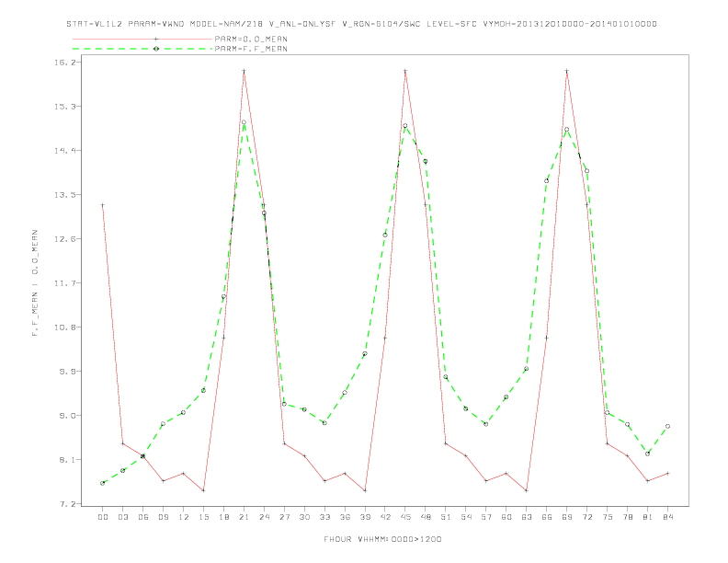Click the 00 x-axis hour label

(x=103, y=517)
